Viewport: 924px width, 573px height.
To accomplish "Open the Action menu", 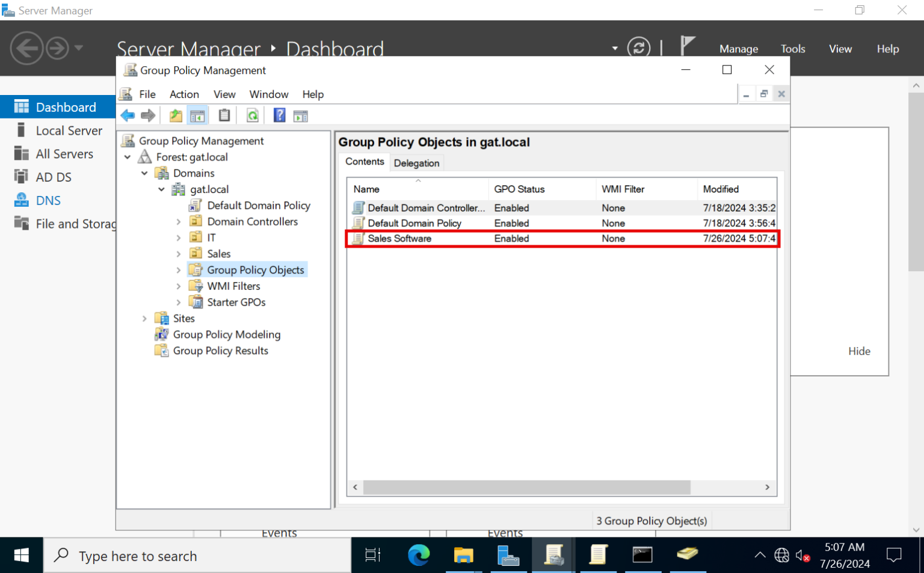I will click(184, 94).
